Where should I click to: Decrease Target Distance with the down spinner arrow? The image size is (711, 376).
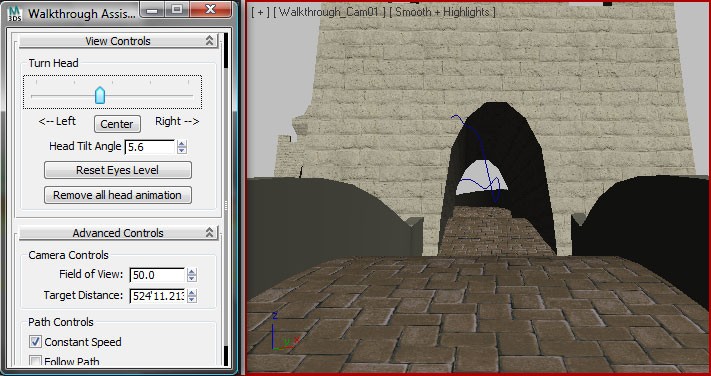pos(192,299)
